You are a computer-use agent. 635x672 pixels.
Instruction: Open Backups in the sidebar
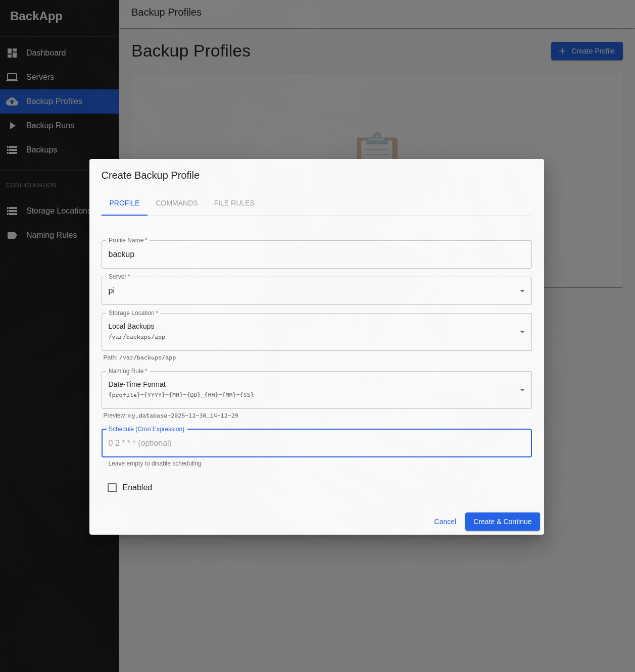60,150
